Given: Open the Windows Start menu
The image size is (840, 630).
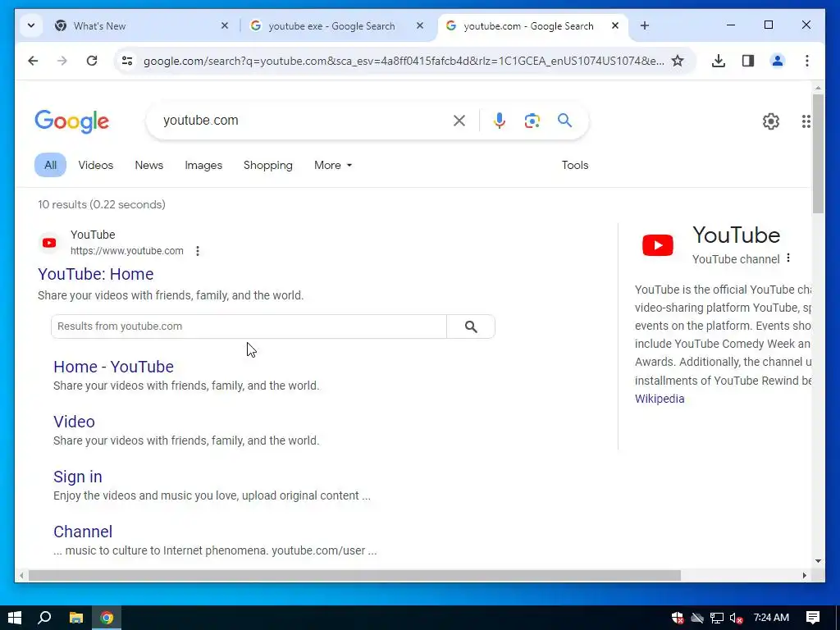Looking at the screenshot, I should [15, 618].
